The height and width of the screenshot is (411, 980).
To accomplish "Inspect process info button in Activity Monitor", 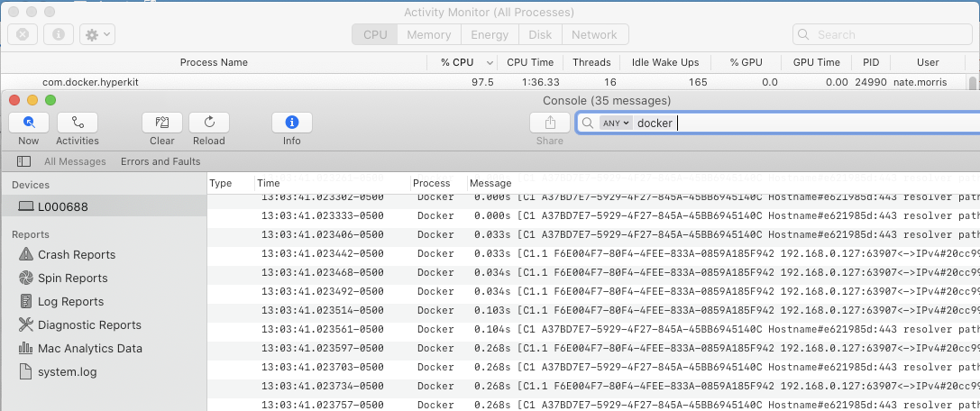I will (x=59, y=34).
